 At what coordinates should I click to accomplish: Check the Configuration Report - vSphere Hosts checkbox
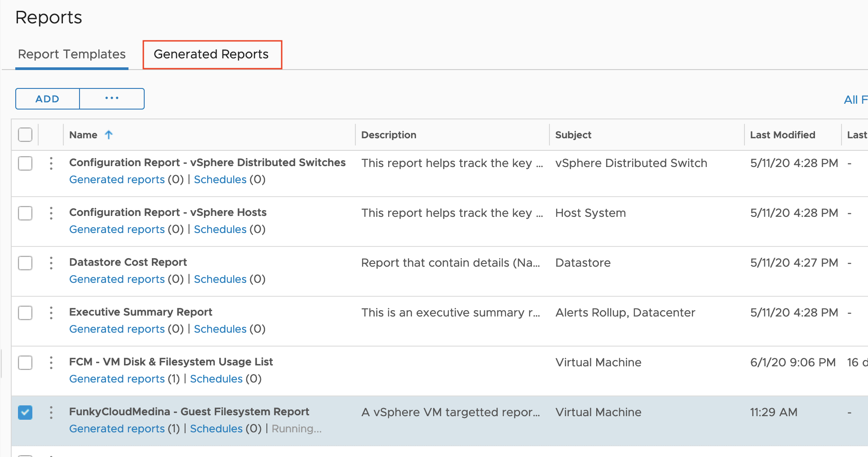[25, 213]
